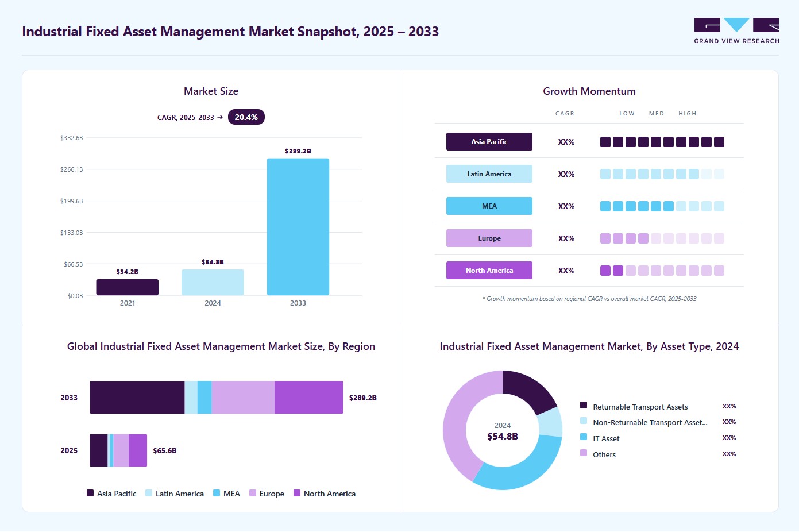Select the Latin America region label
The width and height of the screenshot is (799, 532).
489,174
